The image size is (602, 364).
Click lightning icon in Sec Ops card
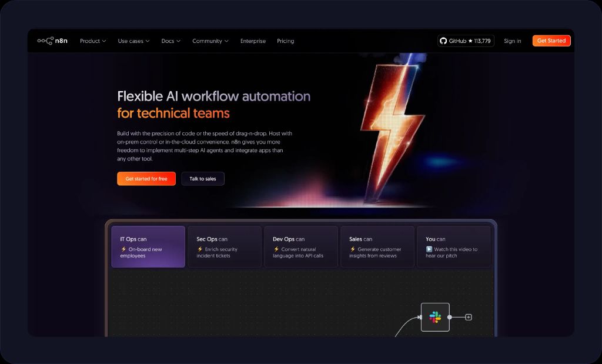[200, 249]
